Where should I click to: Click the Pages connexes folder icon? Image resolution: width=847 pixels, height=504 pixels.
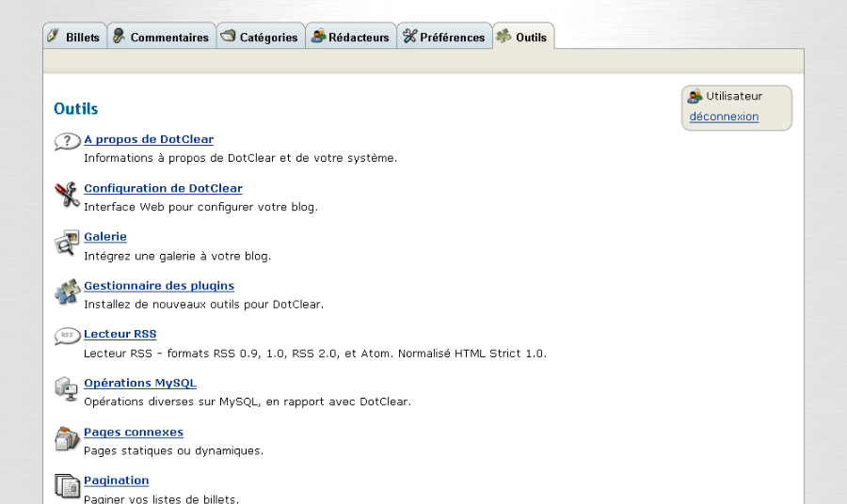click(67, 438)
